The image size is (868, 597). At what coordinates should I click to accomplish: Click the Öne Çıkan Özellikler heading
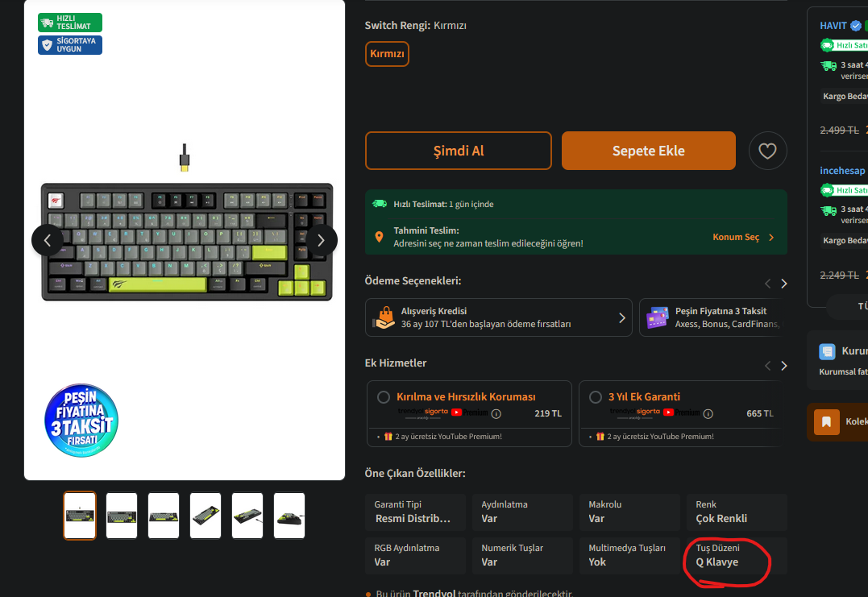point(415,474)
